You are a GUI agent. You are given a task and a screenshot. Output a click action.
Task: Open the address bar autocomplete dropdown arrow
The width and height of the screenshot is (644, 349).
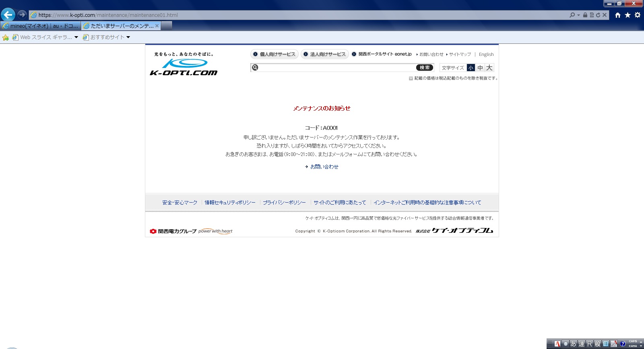tap(578, 15)
